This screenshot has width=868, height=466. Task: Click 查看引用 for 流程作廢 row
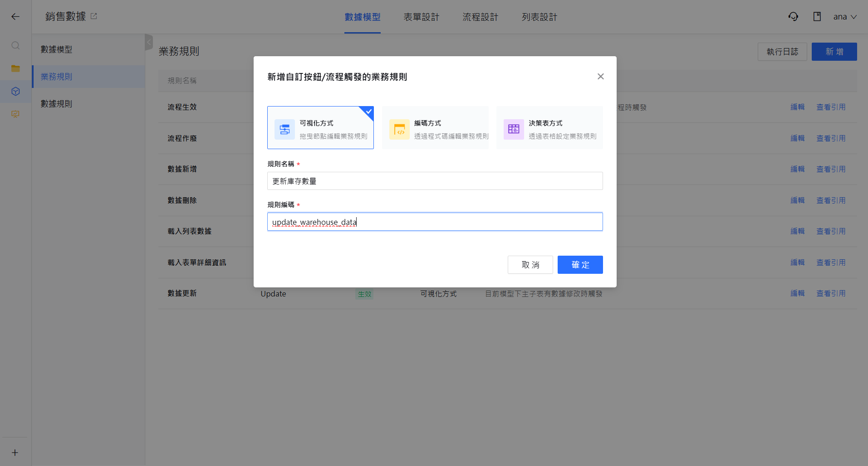(x=831, y=138)
